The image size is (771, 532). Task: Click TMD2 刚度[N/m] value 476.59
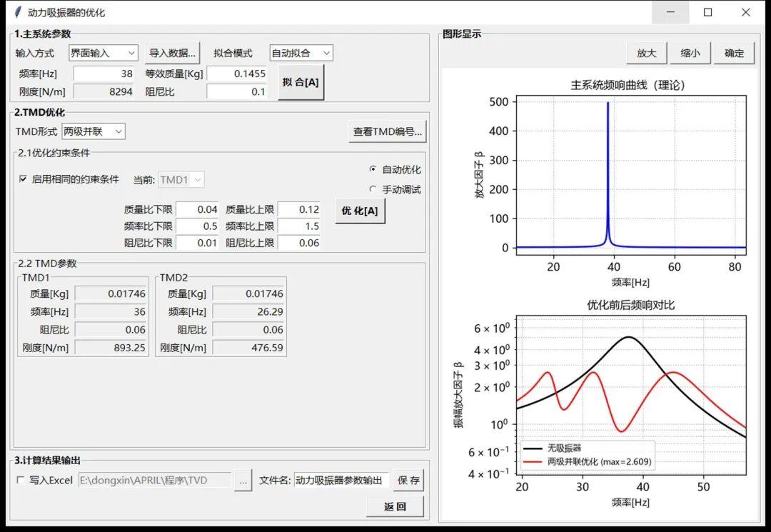click(x=249, y=348)
